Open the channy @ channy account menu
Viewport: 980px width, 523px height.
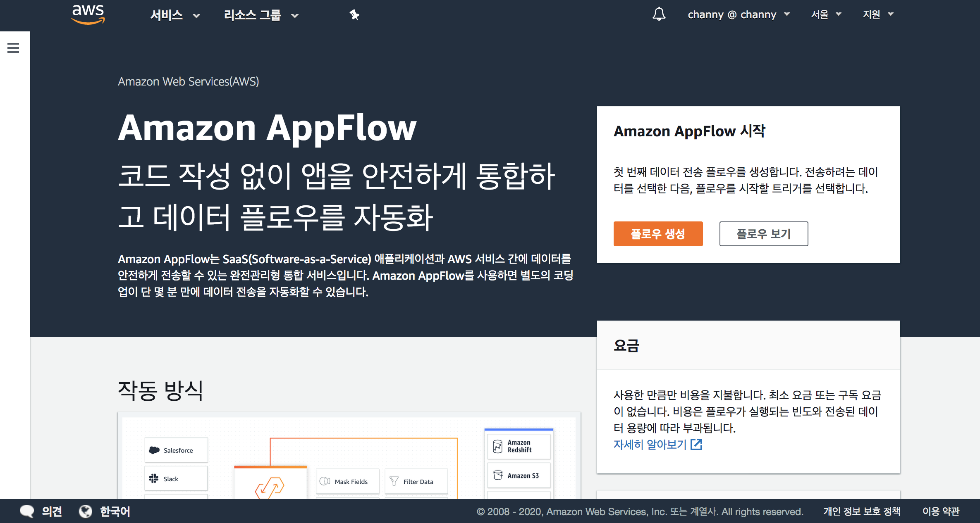pyautogui.click(x=738, y=14)
